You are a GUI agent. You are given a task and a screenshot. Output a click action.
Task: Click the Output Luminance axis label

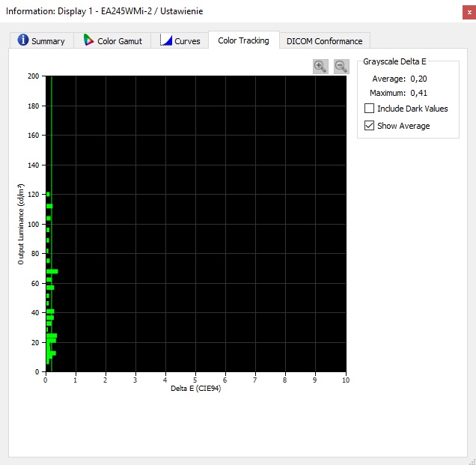coord(21,224)
